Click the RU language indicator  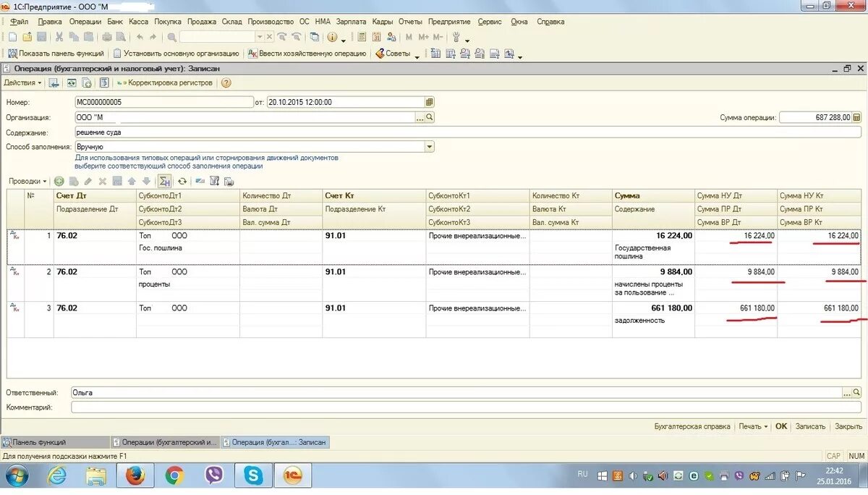tap(583, 474)
